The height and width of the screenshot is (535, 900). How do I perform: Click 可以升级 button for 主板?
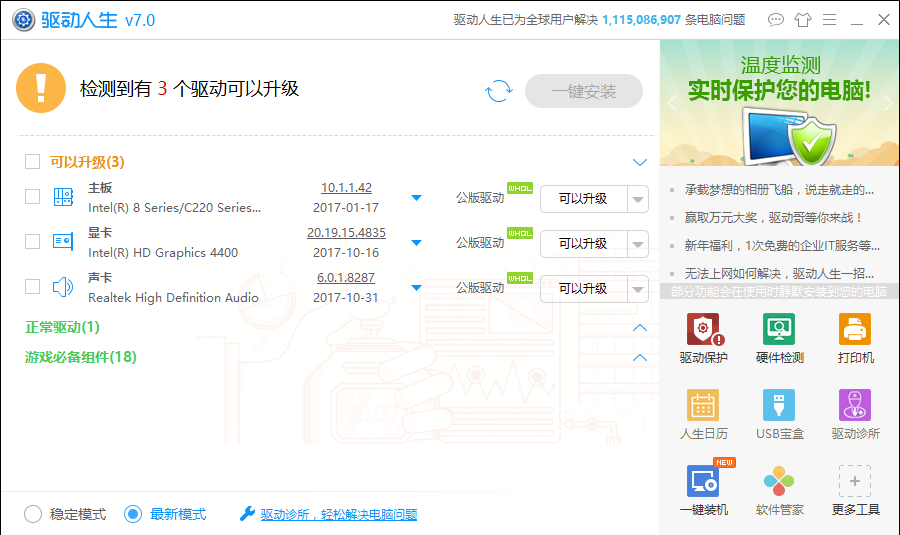pos(583,199)
